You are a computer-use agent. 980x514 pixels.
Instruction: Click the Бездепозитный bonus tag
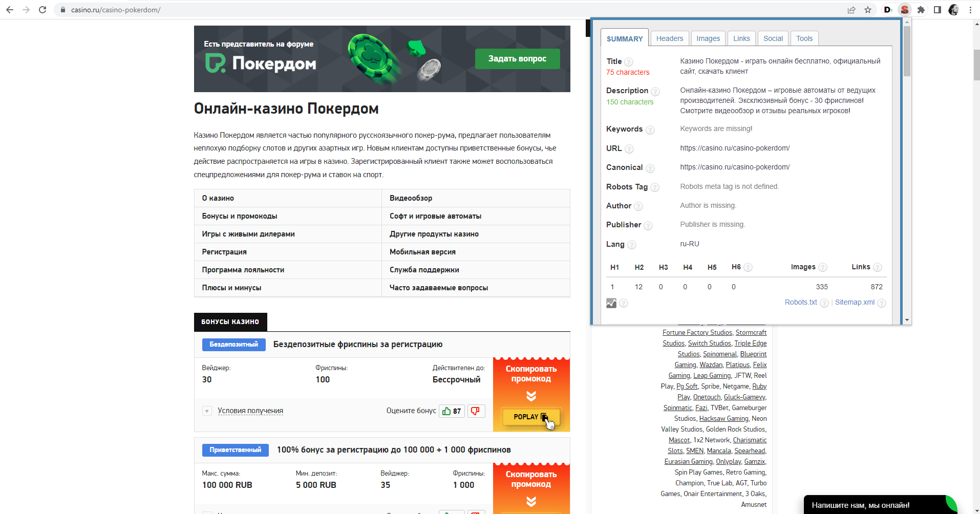click(x=233, y=345)
